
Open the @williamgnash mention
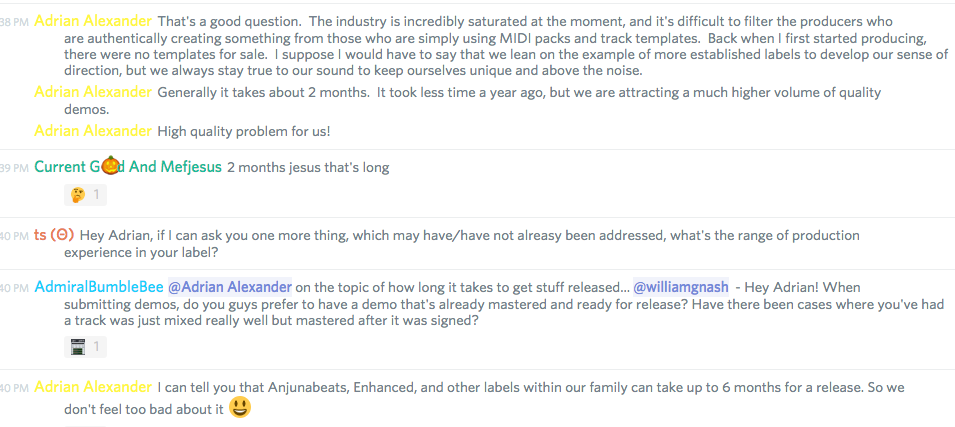coord(680,287)
